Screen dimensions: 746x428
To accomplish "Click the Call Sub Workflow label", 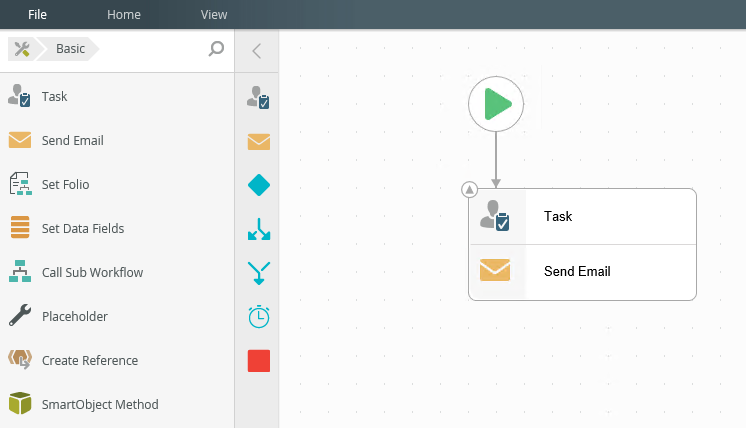I will tap(92, 272).
